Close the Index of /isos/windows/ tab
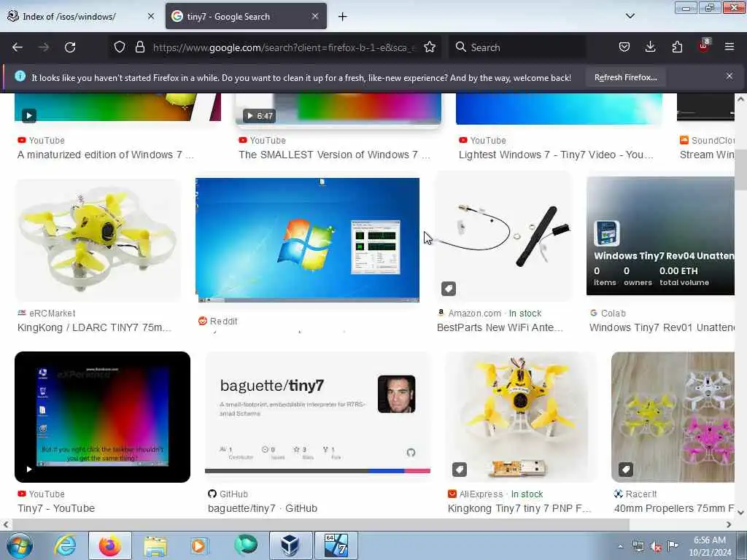The height and width of the screenshot is (560, 747). coord(151,16)
